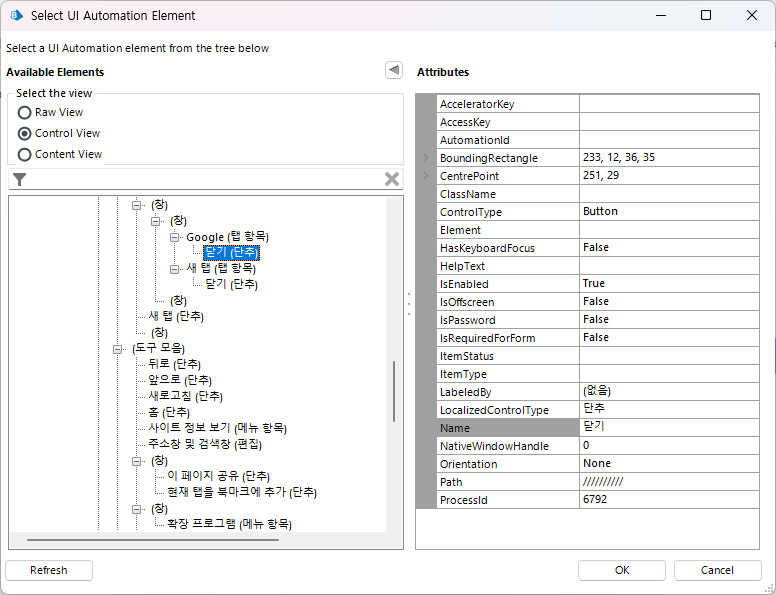The image size is (776, 595).
Task: Collapse the 새 탭 (탭 항목) tree node
Action: 175,269
